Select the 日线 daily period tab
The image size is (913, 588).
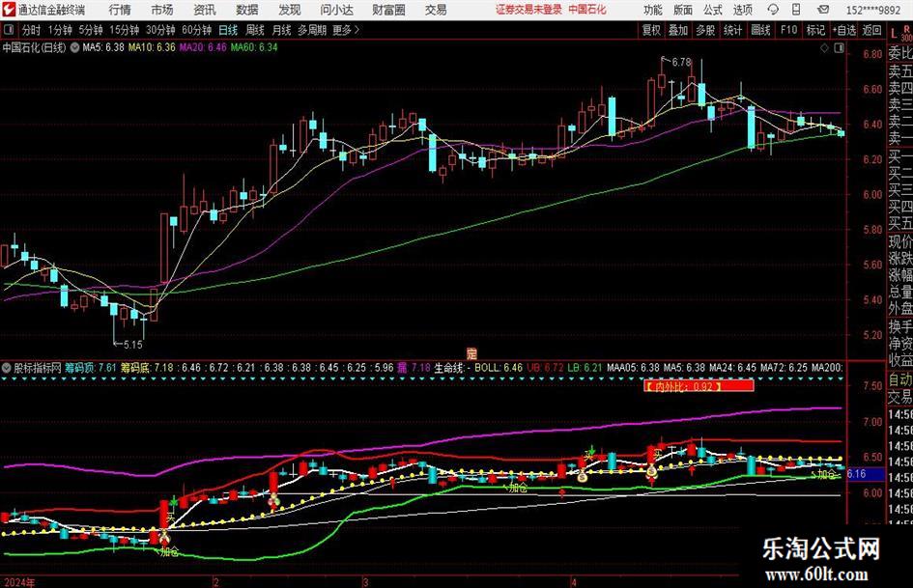[228, 30]
